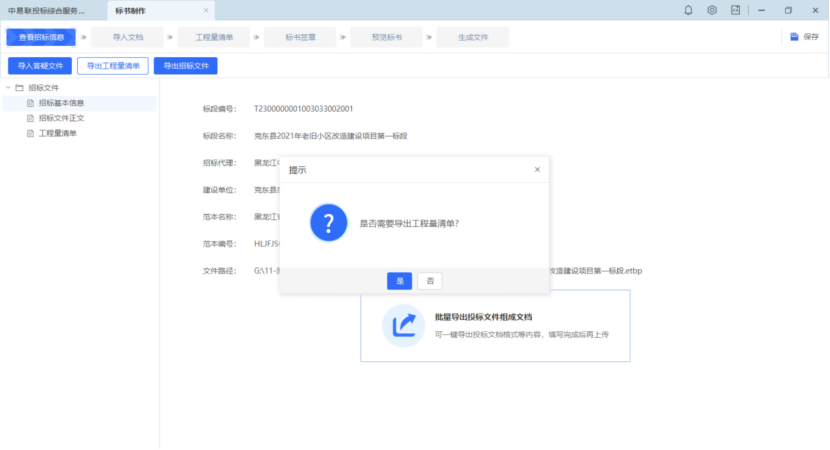Click the document icon beside 招标文件正文

coord(30,118)
